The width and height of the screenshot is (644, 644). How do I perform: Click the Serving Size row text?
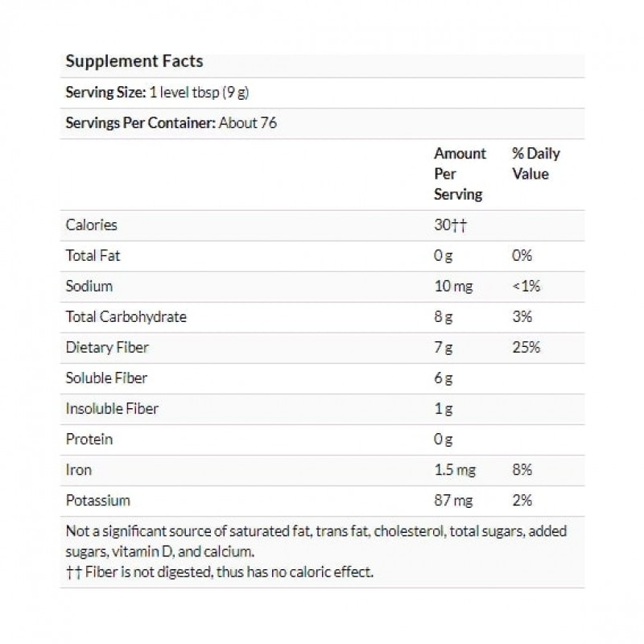pos(157,93)
